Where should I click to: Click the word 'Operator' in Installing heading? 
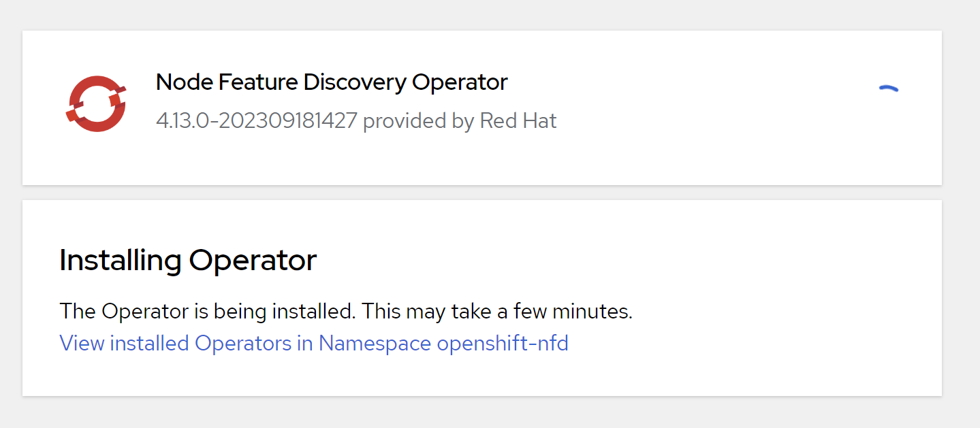(x=253, y=261)
